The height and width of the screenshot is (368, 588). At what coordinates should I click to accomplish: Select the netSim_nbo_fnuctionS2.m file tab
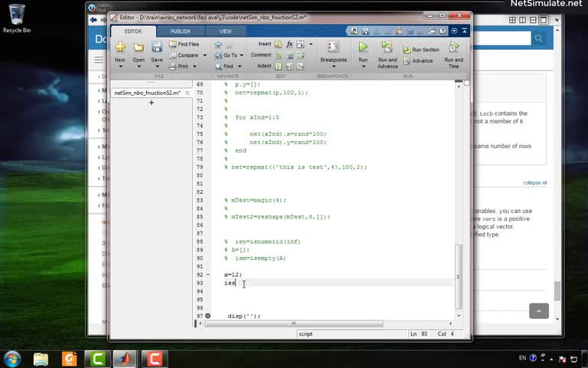click(147, 92)
